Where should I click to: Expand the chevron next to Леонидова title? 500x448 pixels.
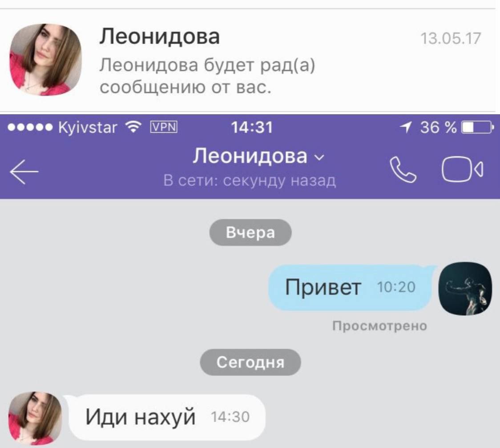(x=319, y=157)
